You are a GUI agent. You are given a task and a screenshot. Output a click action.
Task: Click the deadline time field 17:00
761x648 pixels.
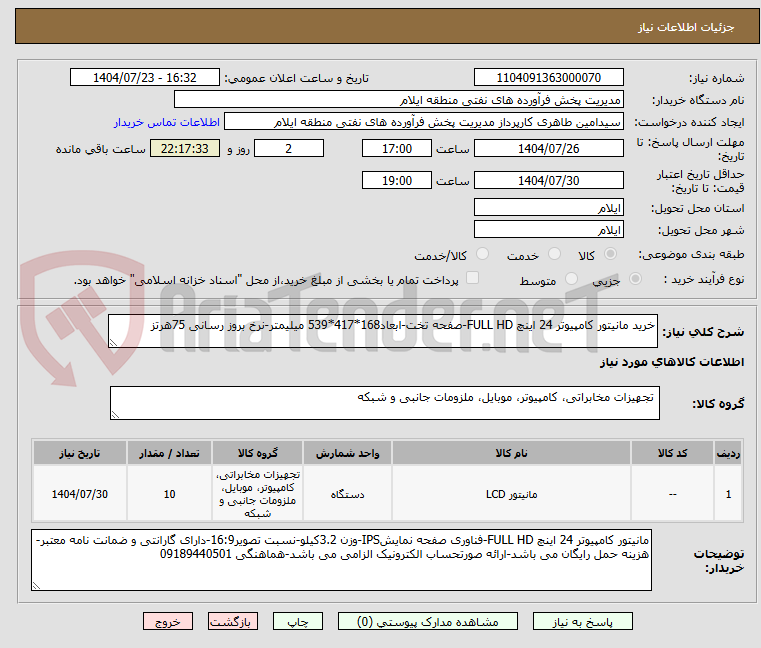pyautogui.click(x=397, y=149)
